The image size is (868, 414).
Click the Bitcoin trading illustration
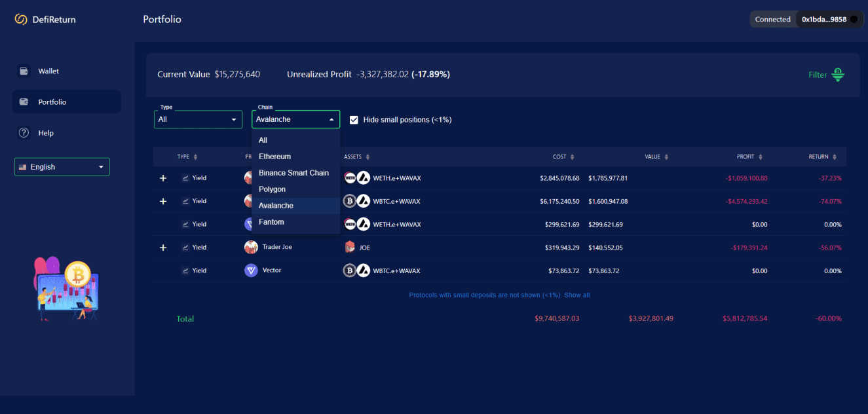(67, 288)
